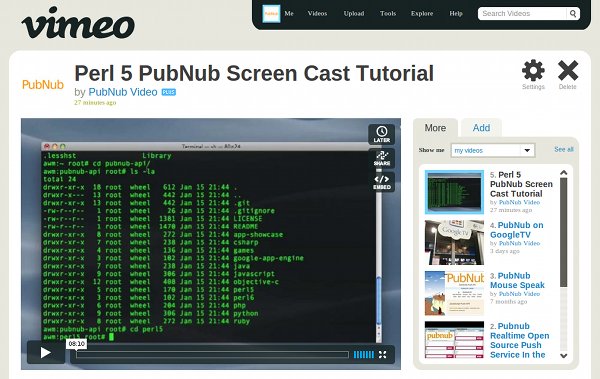This screenshot has height=379, width=600.
Task: Click the Watch Later clock icon
Action: pos(382,134)
